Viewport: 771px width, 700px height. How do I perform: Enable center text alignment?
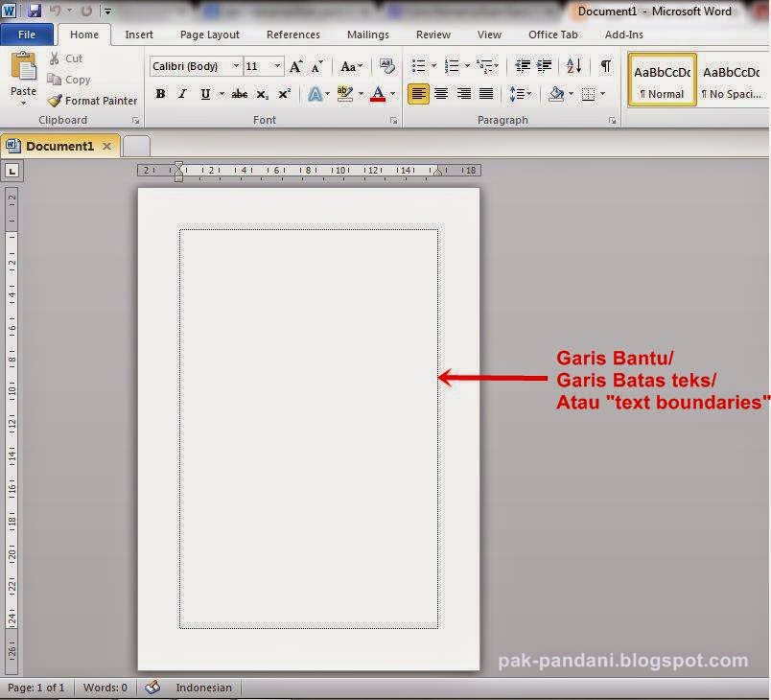440,94
